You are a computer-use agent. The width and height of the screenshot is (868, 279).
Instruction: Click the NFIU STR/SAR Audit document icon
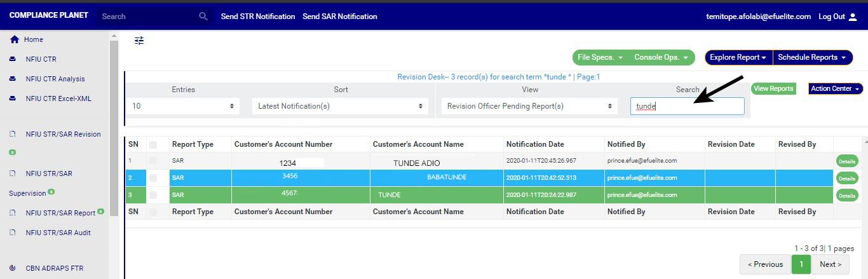pos(12,233)
